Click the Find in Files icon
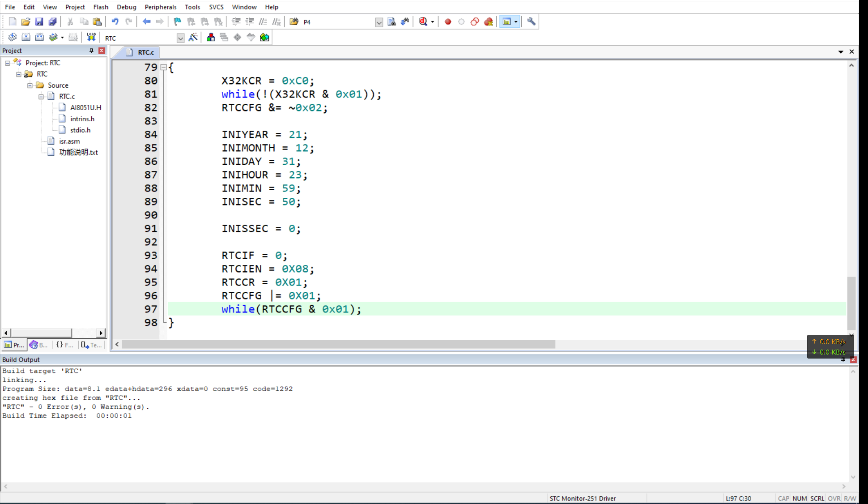The width and height of the screenshot is (868, 504). coord(294,21)
